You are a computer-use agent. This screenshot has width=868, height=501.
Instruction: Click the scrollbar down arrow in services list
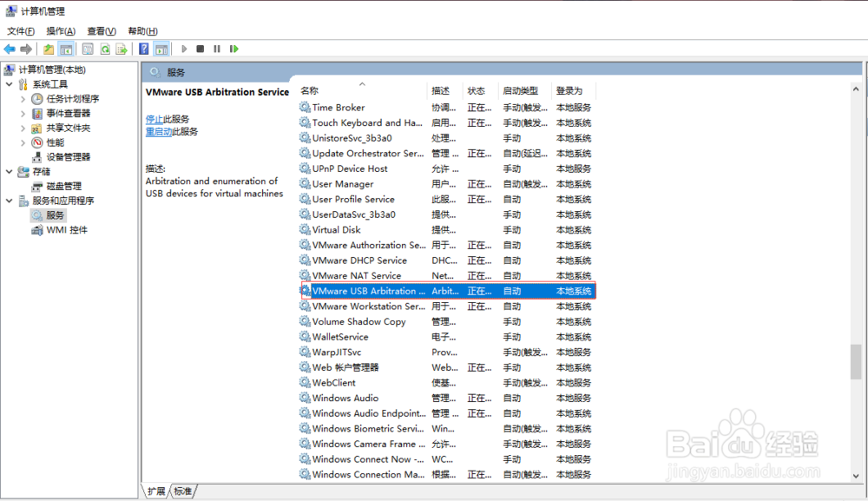pos(856,476)
